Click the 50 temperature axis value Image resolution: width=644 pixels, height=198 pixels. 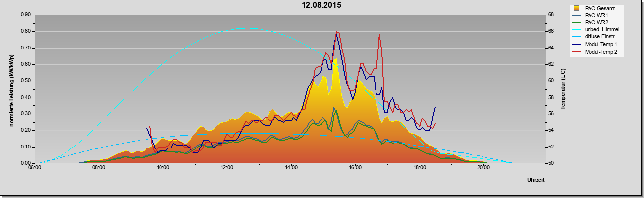tap(551, 163)
